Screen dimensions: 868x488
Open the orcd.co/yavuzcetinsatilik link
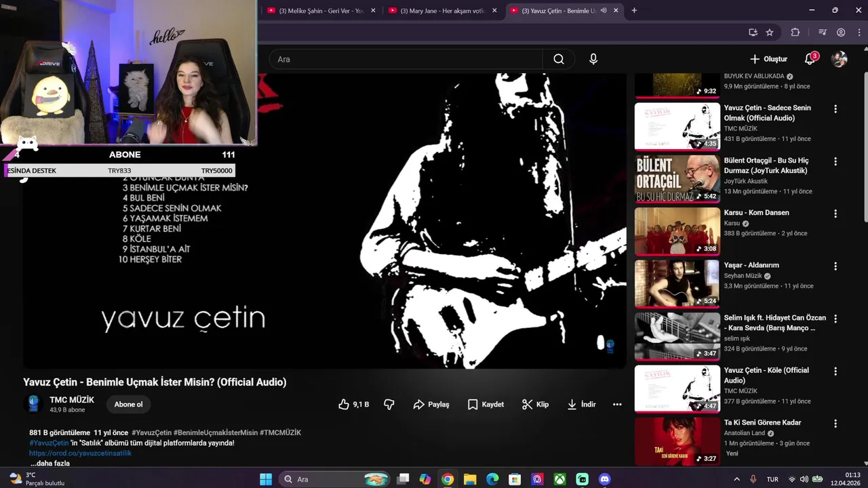tap(81, 453)
